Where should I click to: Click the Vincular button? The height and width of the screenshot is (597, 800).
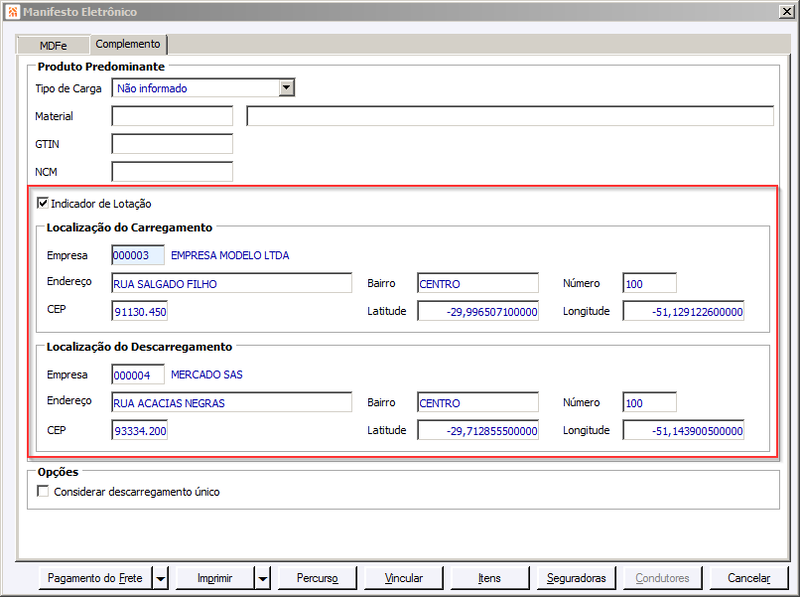[x=404, y=578]
